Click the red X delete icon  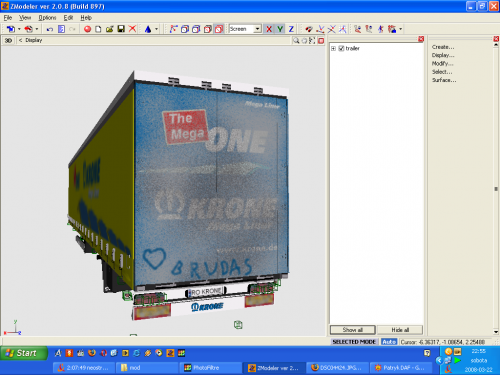pos(132,29)
